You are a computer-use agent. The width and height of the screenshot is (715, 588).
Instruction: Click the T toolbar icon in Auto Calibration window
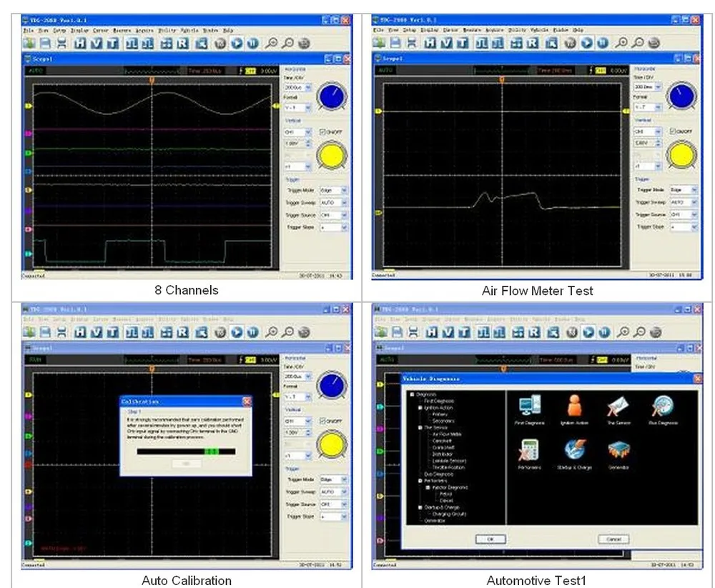(113, 332)
